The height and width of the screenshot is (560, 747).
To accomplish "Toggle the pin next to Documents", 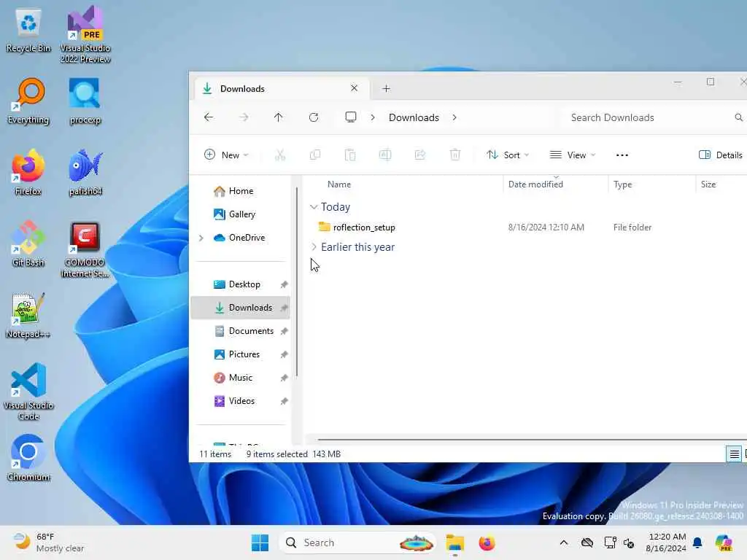I will pos(284,331).
